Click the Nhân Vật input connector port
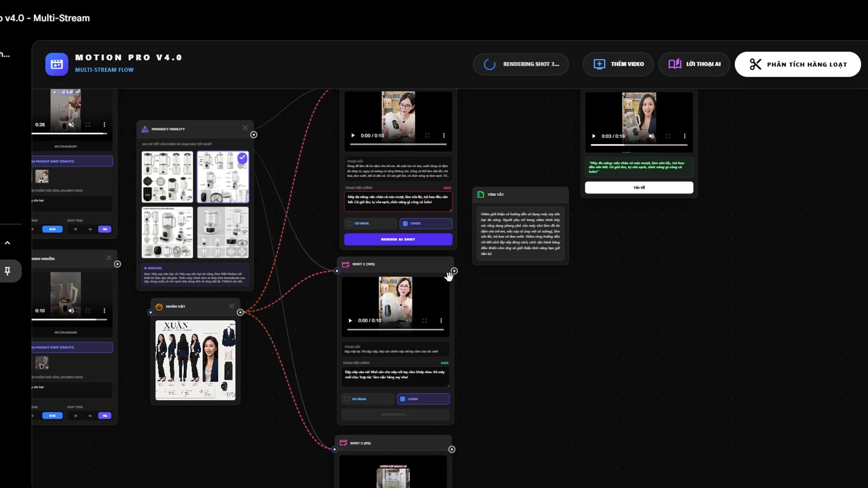The height and width of the screenshot is (488, 868). (x=151, y=312)
